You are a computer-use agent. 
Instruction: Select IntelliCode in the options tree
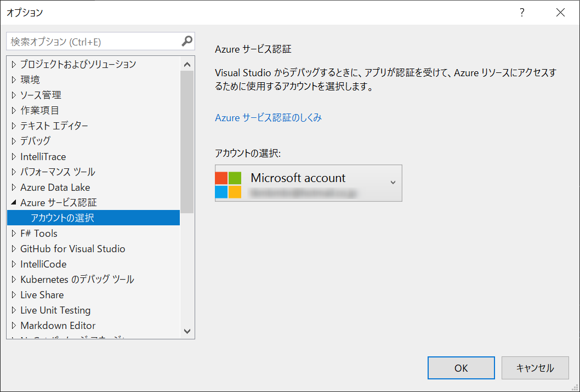coord(43,264)
